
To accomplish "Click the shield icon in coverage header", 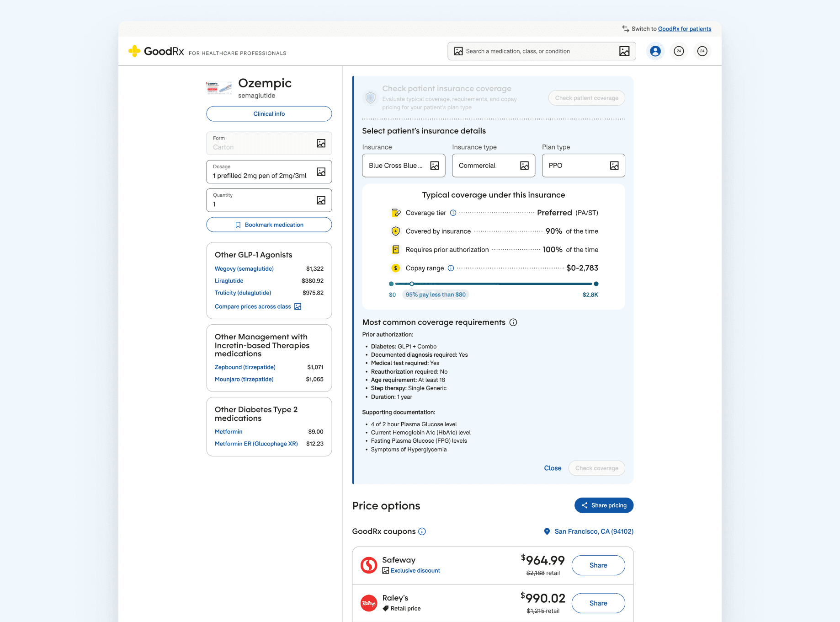I will coord(371,97).
